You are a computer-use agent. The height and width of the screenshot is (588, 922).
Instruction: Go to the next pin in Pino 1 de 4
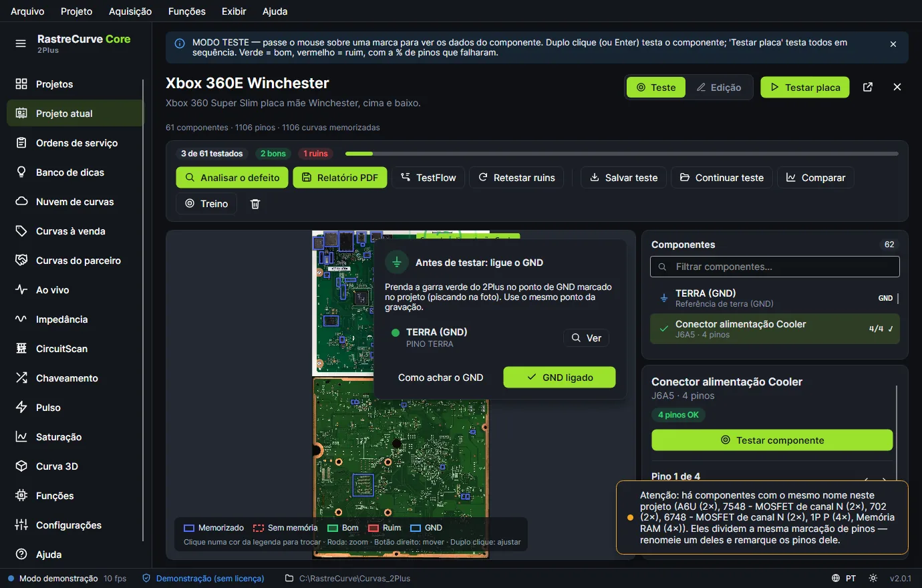click(884, 480)
